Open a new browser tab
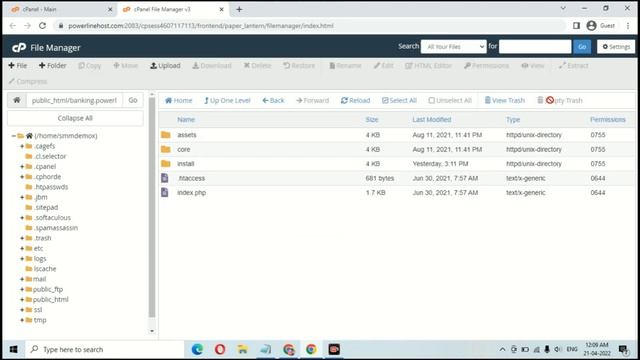Image resolution: width=640 pixels, height=360 pixels. click(239, 9)
